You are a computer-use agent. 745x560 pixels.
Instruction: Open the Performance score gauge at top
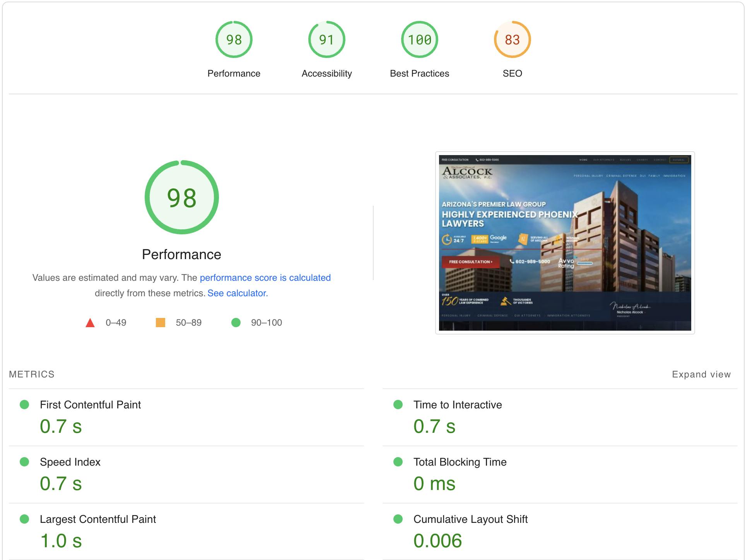(234, 39)
